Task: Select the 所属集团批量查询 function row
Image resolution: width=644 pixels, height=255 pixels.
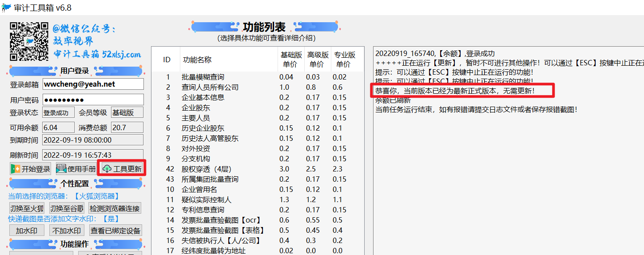Action: [x=257, y=179]
